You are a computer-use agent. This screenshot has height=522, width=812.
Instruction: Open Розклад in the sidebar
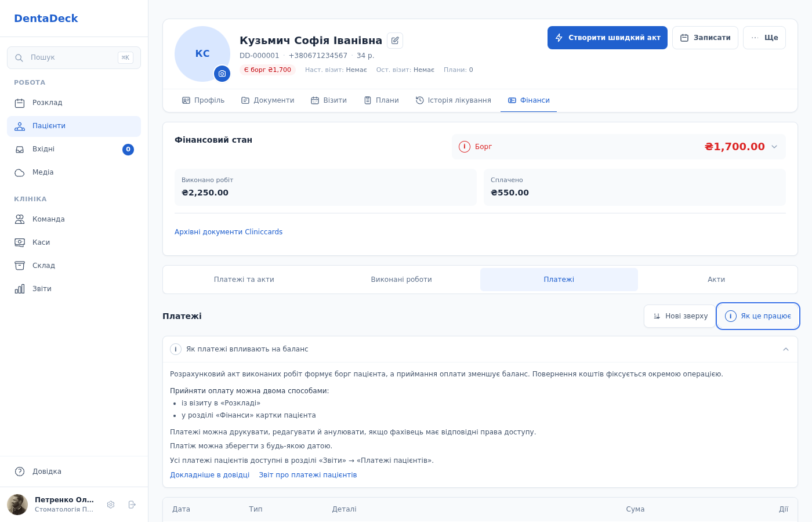[74, 103]
